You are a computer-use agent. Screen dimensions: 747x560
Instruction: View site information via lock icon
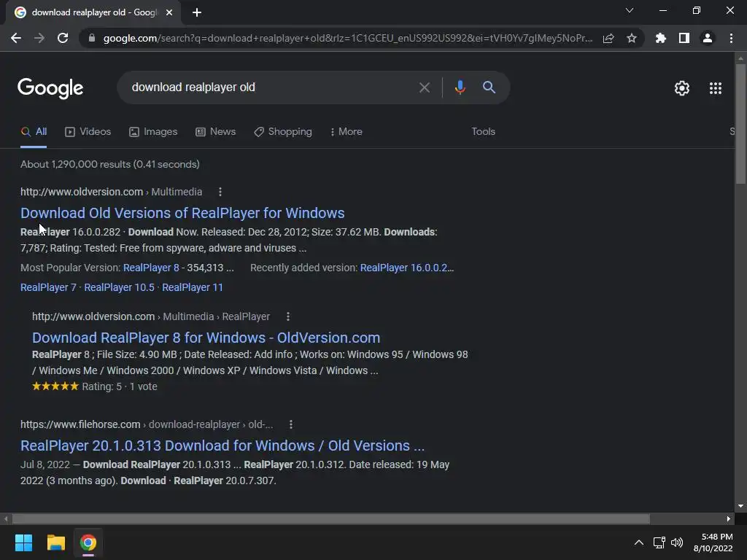click(92, 38)
